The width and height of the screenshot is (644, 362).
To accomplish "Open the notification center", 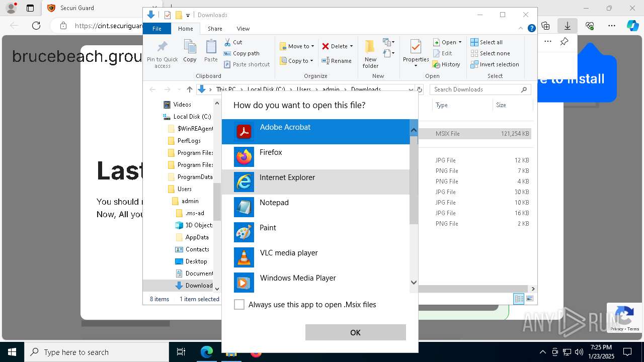I will click(x=627, y=352).
